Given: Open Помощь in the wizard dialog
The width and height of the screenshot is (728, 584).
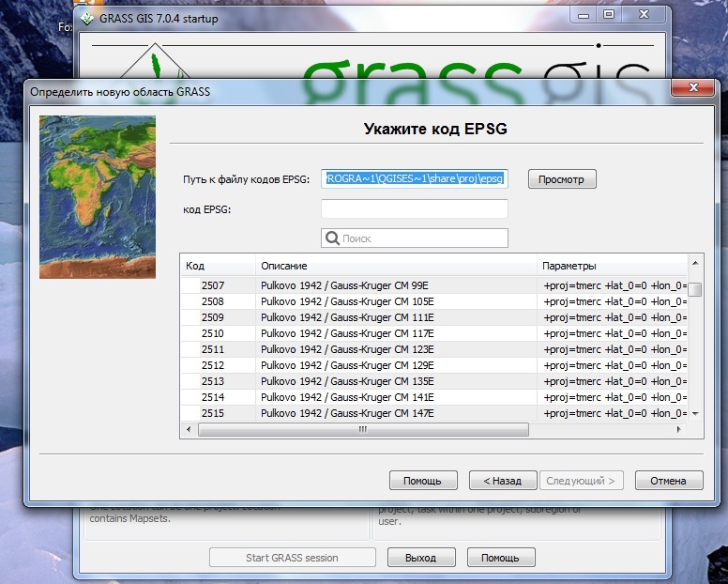Looking at the screenshot, I should pos(422,481).
